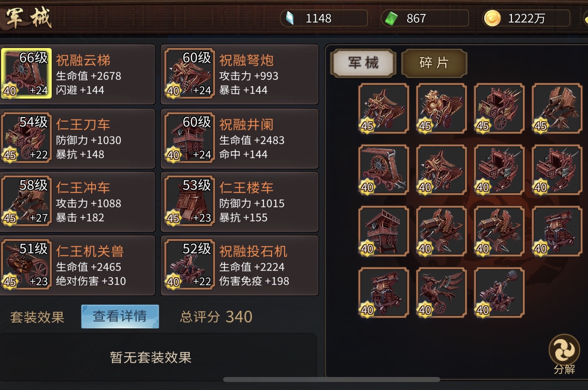Pick the last level 40 catapult in inventory
The height and width of the screenshot is (390, 588).
pos(499,292)
